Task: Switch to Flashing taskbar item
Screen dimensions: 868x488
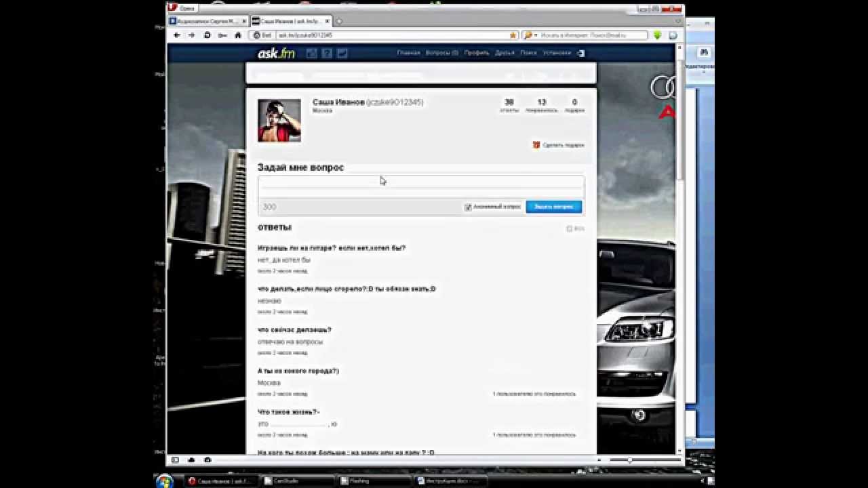Action: pos(374,481)
